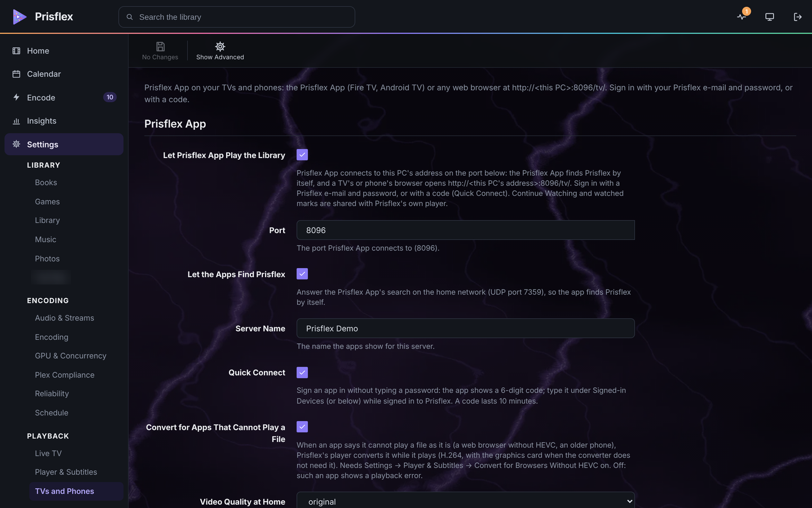
Task: Click the Home film icon in sidebar
Action: (16, 51)
